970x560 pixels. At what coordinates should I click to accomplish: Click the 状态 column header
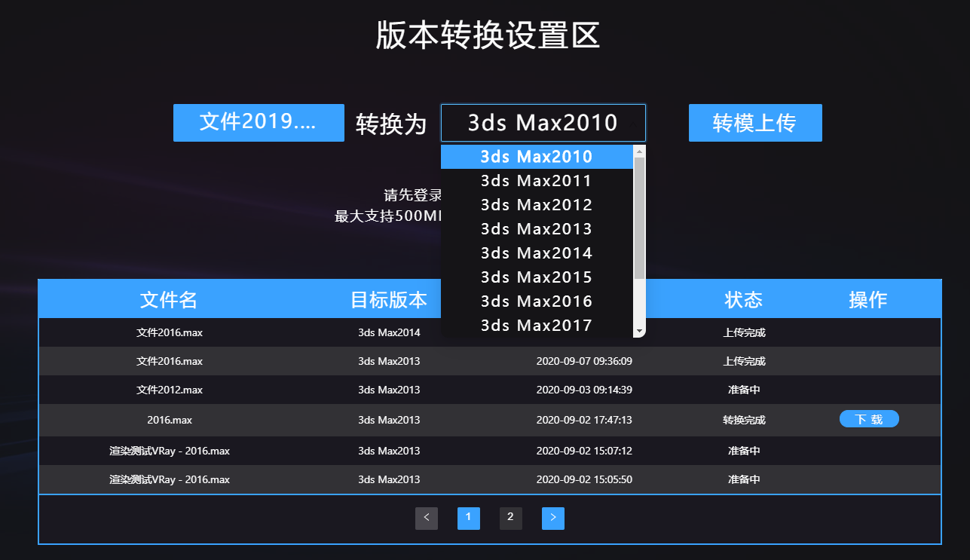[744, 300]
